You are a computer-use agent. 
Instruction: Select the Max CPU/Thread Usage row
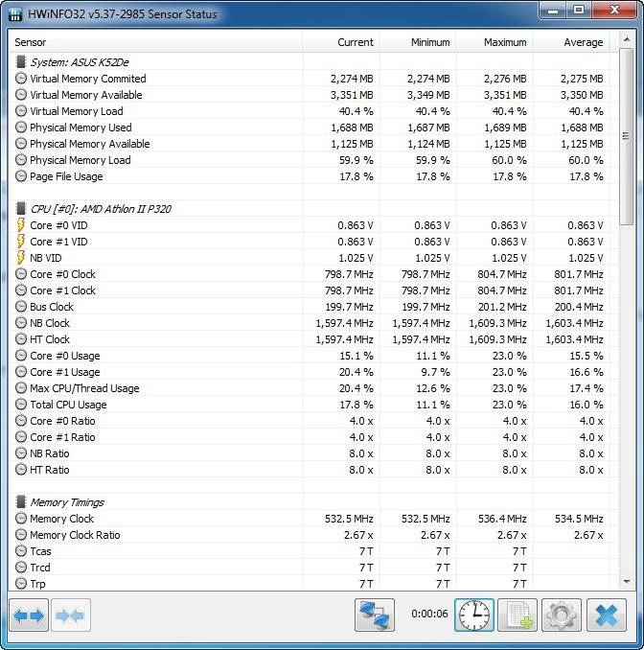(312, 388)
